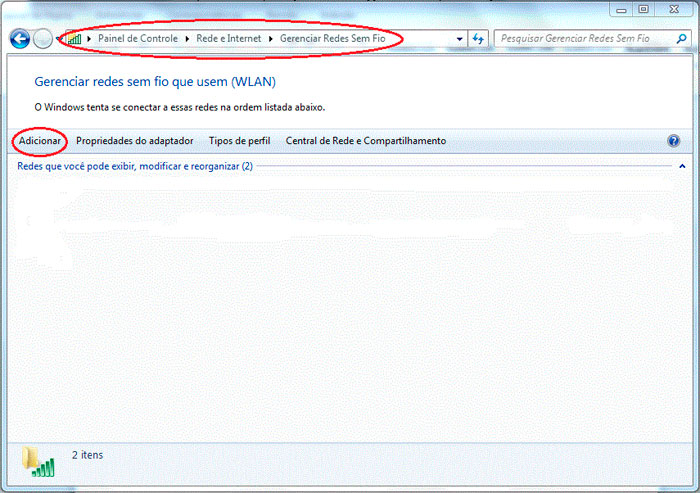Minimize the window
The height and width of the screenshot is (493, 700).
pyautogui.click(x=621, y=9)
